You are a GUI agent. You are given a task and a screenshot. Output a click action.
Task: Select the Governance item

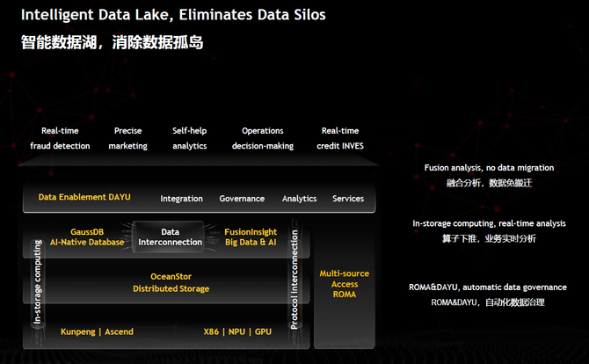[242, 199]
